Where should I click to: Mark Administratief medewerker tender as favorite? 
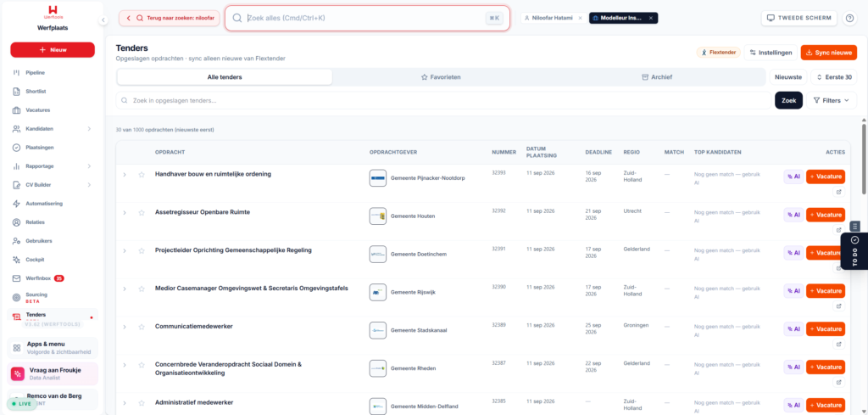pyautogui.click(x=142, y=403)
